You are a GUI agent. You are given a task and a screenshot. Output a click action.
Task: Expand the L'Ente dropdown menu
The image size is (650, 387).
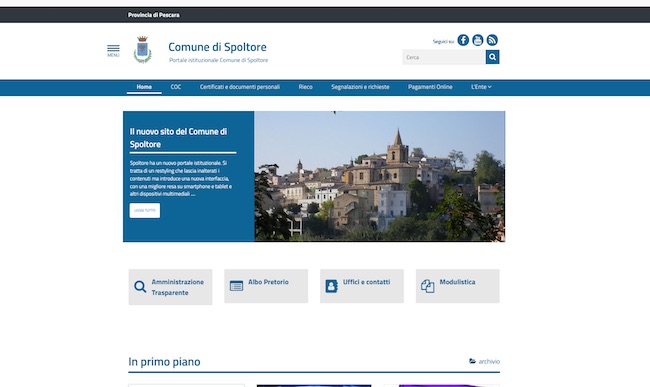[x=481, y=87]
